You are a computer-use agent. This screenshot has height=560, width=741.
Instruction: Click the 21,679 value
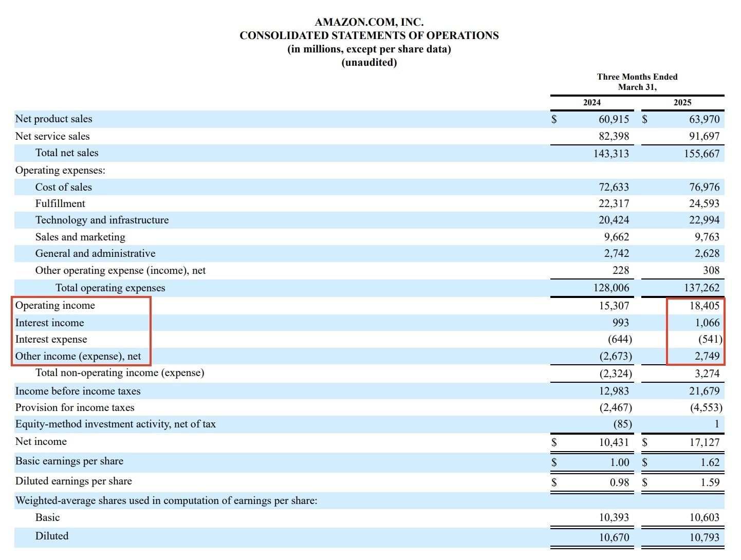click(x=704, y=391)
